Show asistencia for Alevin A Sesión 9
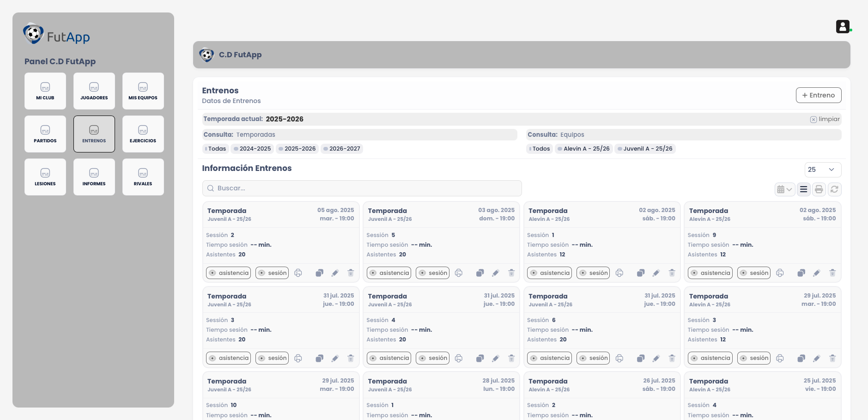This screenshot has height=420, width=868. 710,273
